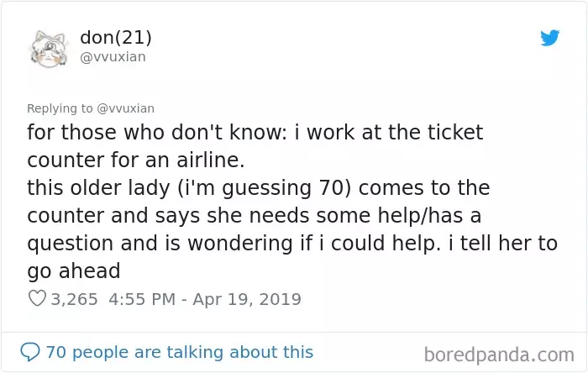The image size is (588, 373).
Task: Open the cat drawing profile avatar
Action: [x=49, y=49]
